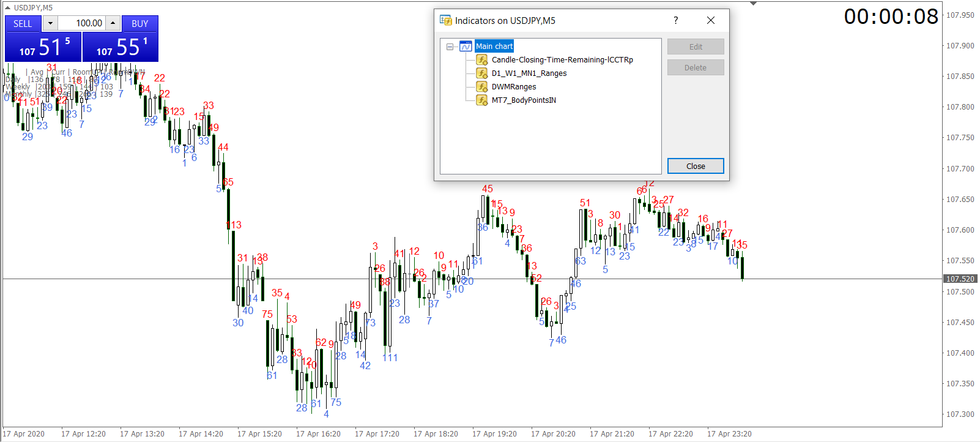Click the BUY button
The width and height of the screenshot is (980, 442).
pyautogui.click(x=140, y=23)
